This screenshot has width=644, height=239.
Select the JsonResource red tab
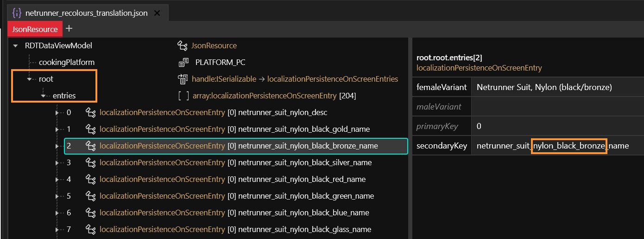[35, 29]
